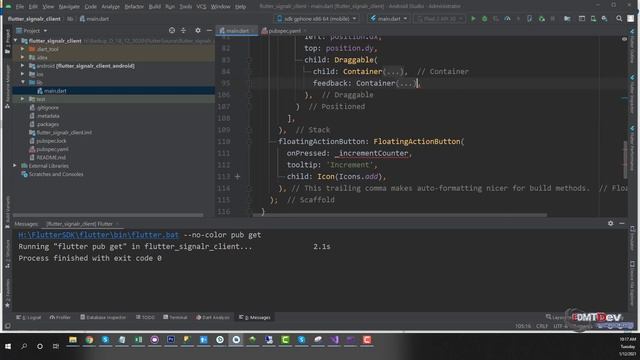Open Project panel settings gear
640x360 pixels.
pyautogui.click(x=198, y=31)
